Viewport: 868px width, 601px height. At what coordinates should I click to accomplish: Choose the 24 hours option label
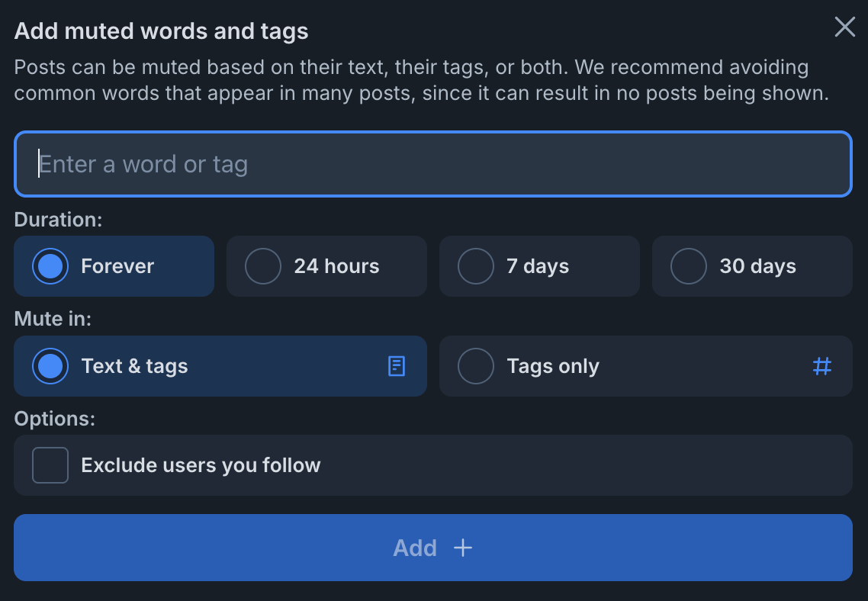[336, 266]
